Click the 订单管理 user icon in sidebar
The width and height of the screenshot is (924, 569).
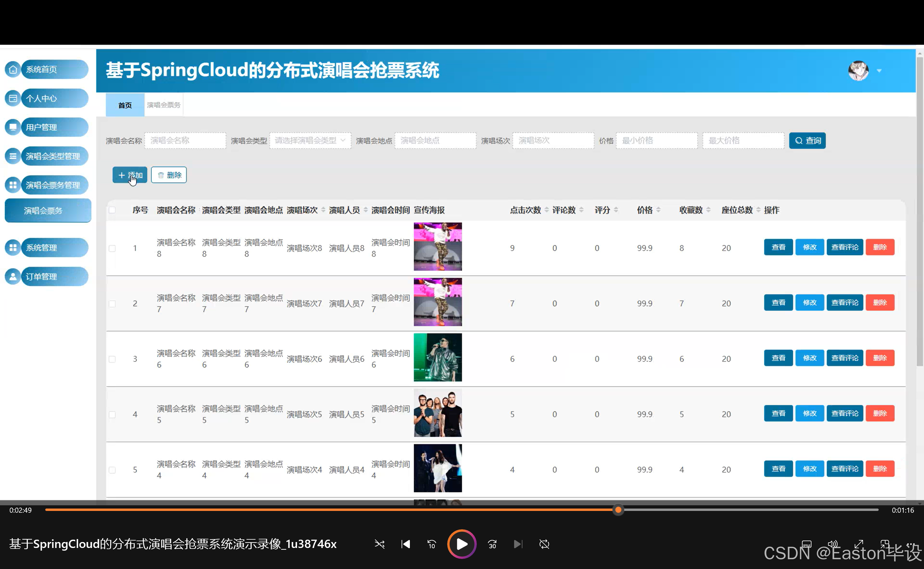(x=13, y=276)
